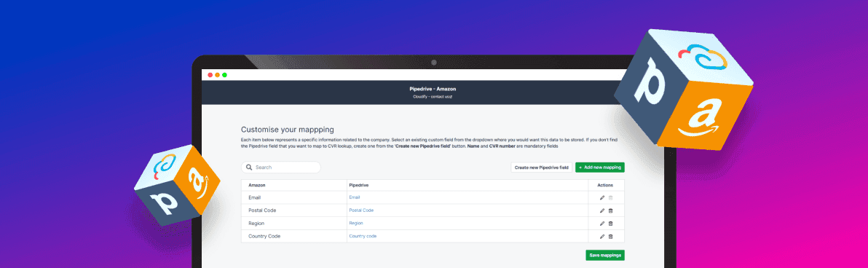Click the Actions column header
Viewport: 868px width, 268px height.
(x=605, y=185)
